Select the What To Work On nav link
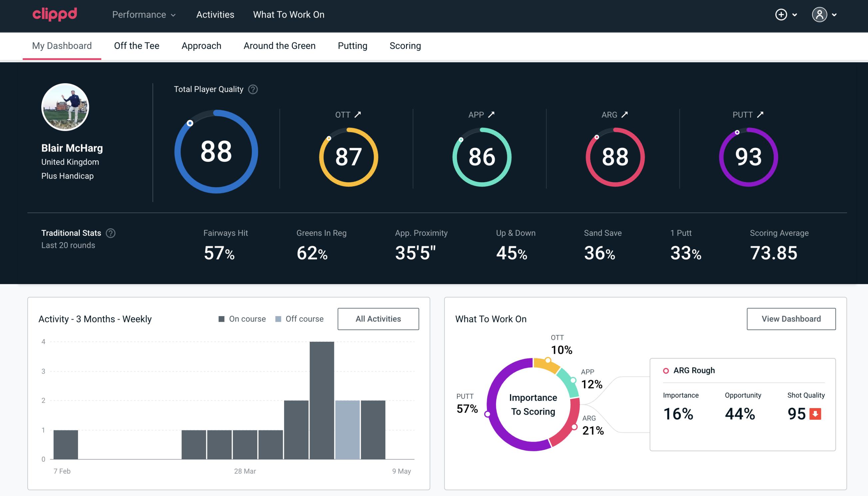Image resolution: width=868 pixels, height=496 pixels. tap(289, 14)
